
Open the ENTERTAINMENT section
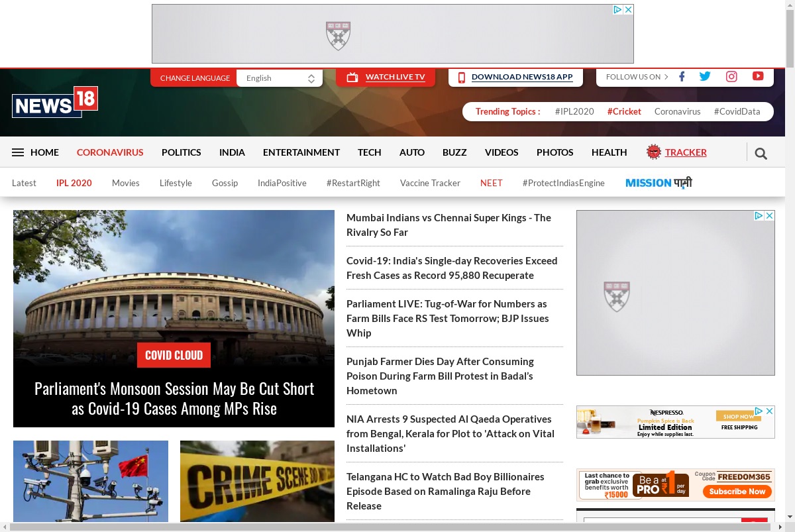tap(301, 152)
